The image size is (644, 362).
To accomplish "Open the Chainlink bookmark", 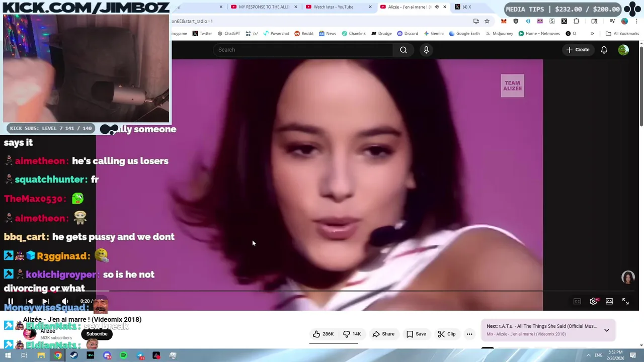I will (354, 34).
